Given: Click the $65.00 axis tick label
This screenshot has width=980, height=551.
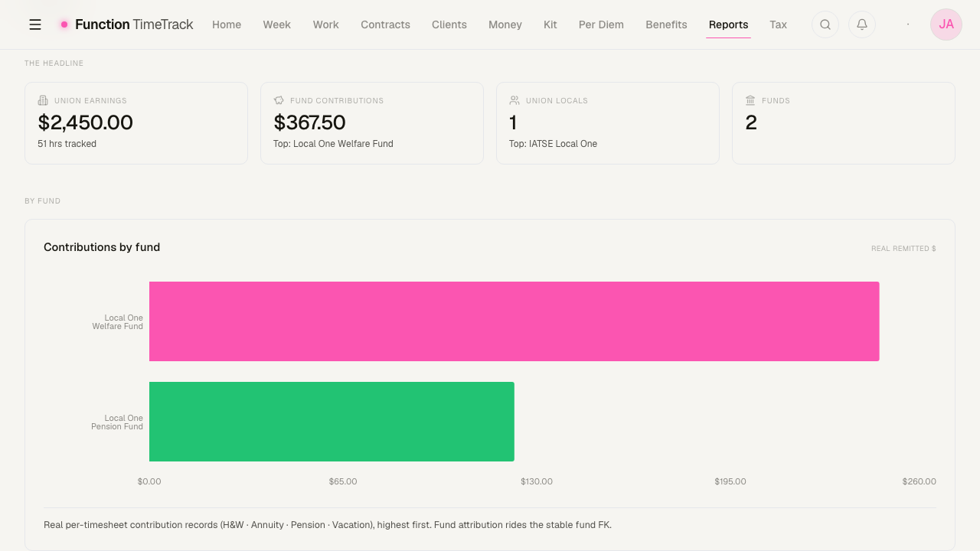Looking at the screenshot, I should point(343,481).
